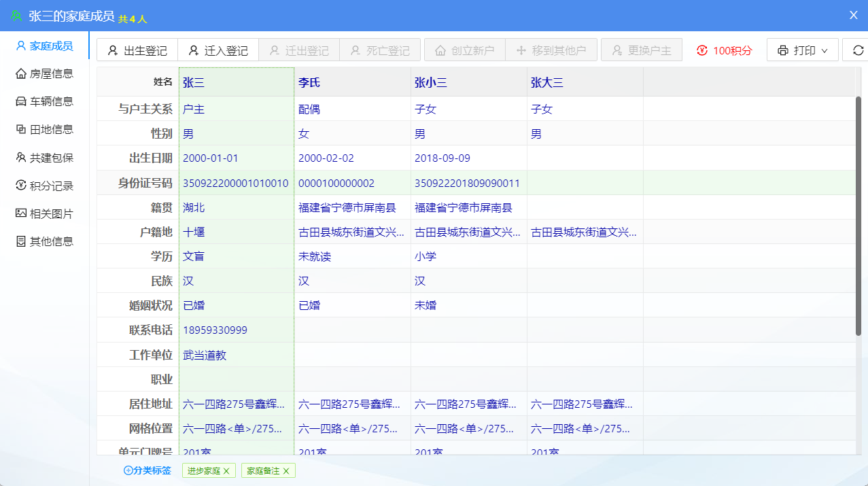
Task: Click the 迁入登记 button
Action: (x=218, y=50)
